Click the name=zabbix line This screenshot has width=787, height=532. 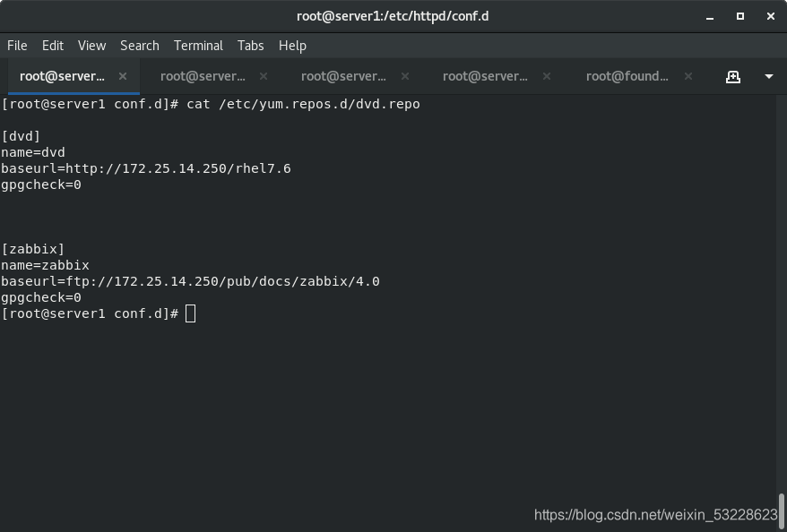coord(45,265)
